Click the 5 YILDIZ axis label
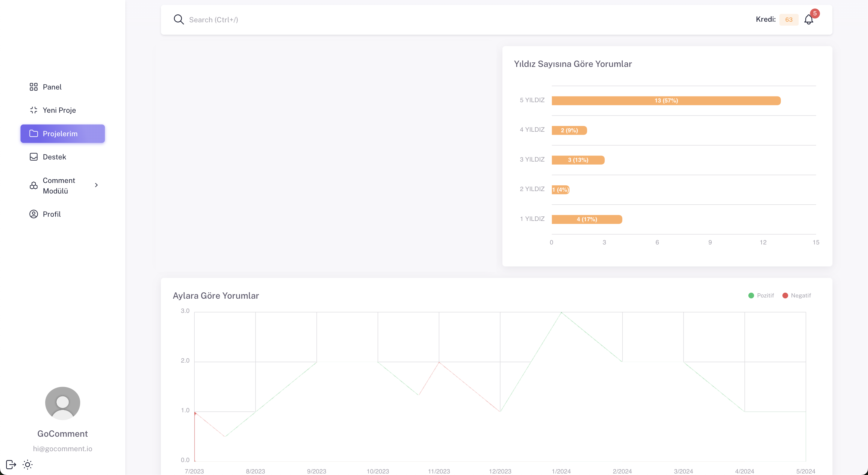This screenshot has height=475, width=868. 532,100
